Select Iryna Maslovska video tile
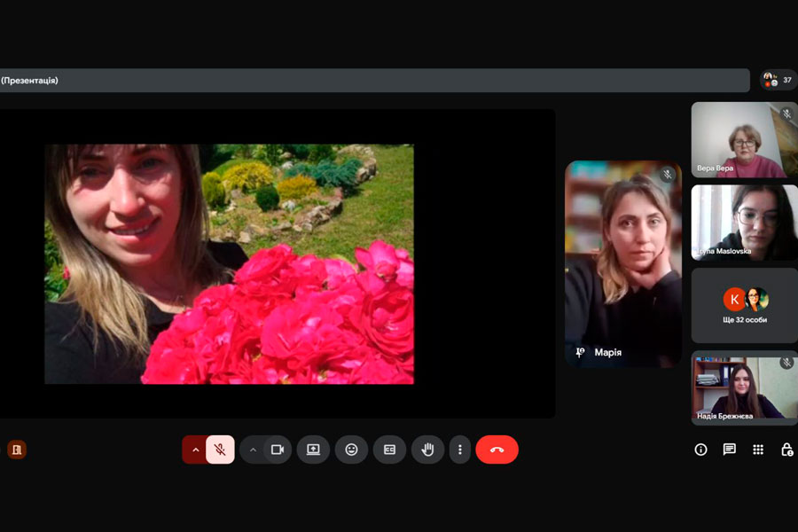The width and height of the screenshot is (798, 532). tap(745, 223)
